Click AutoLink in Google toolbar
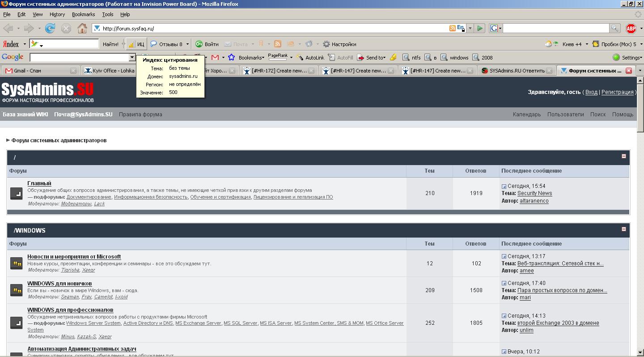Viewport: 644px width, 357px height. click(310, 57)
